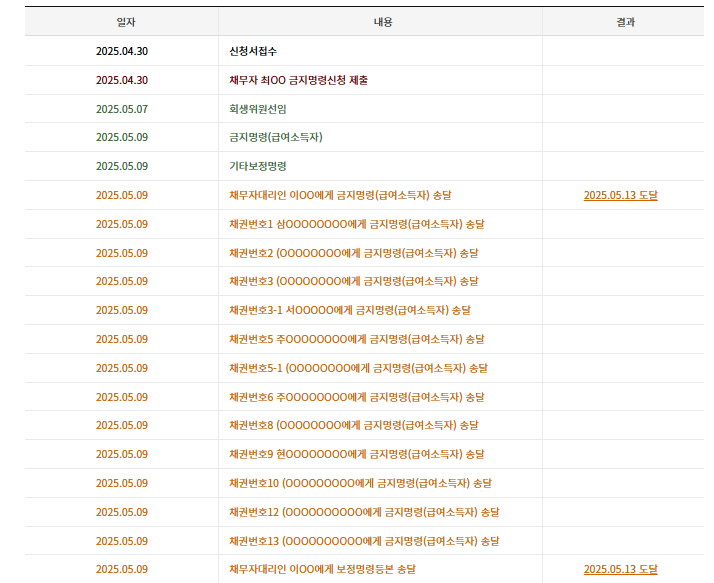Select the 신청서접수 entry
Viewport: 714px width, 583px height.
253,51
